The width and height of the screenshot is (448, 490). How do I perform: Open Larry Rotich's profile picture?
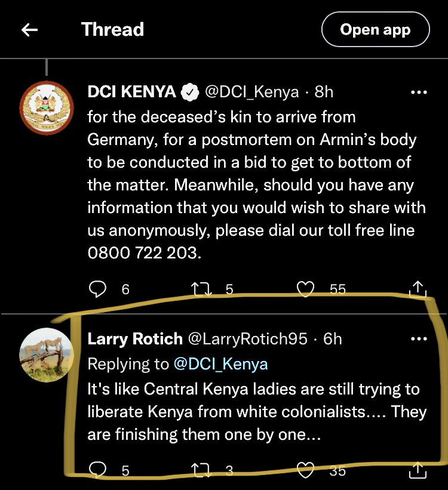pyautogui.click(x=47, y=355)
